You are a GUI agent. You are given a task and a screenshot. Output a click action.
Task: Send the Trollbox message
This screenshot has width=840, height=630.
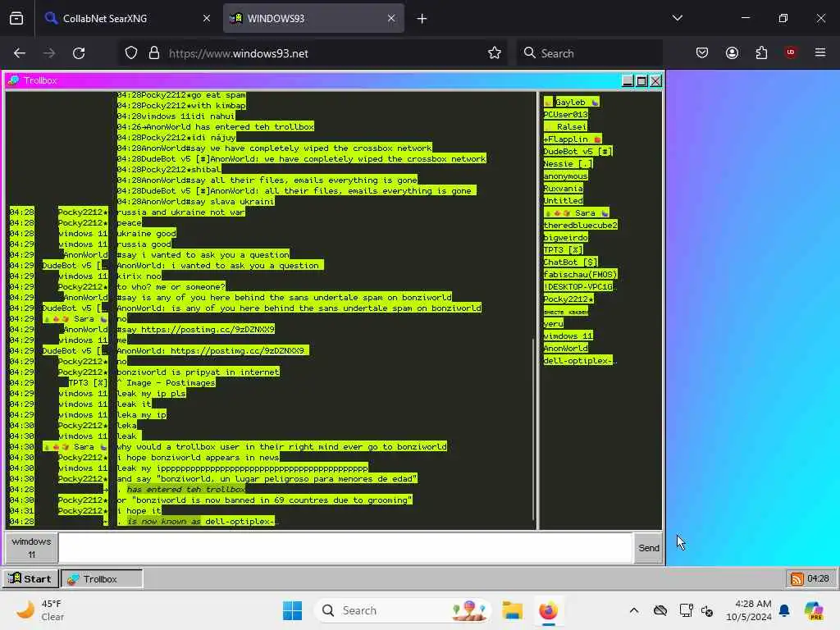(649, 548)
